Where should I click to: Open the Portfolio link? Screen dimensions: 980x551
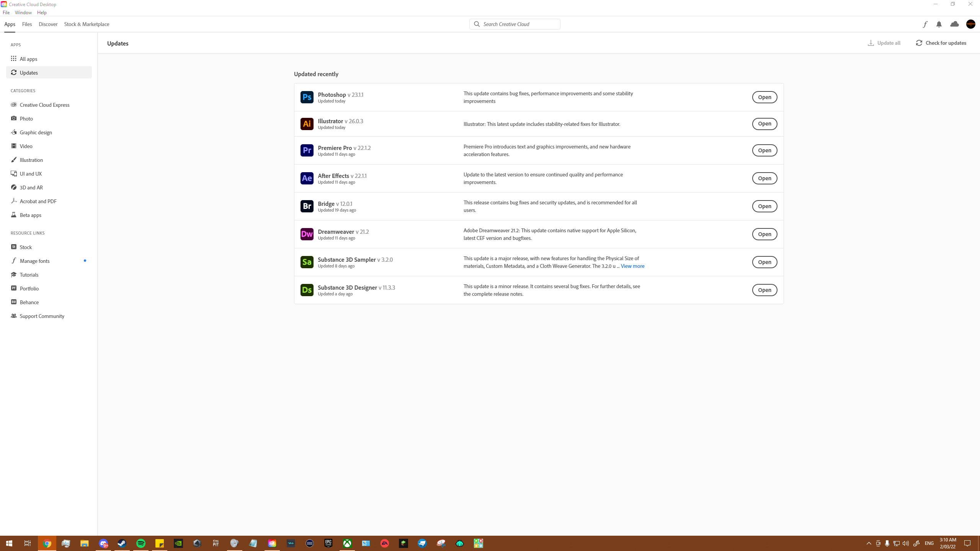(x=49, y=288)
